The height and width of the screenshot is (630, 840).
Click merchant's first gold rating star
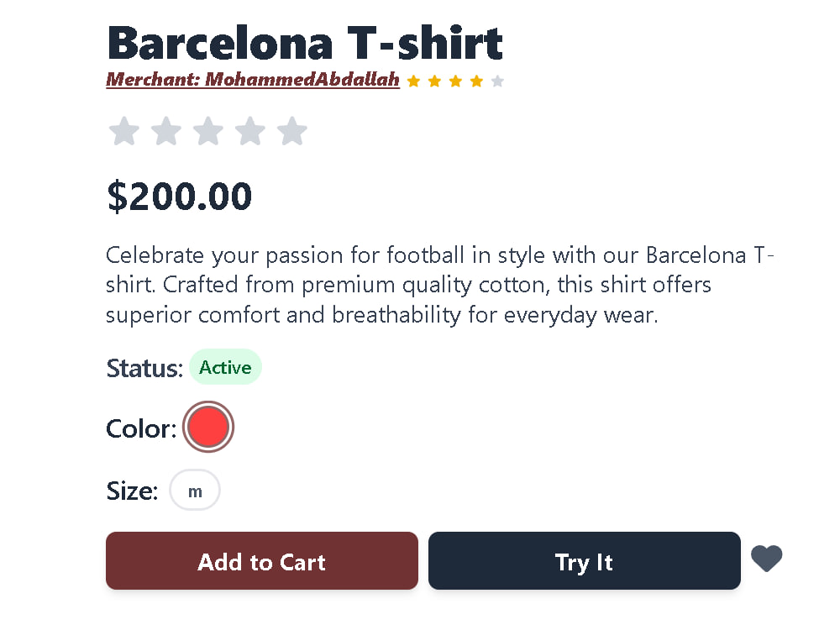[x=413, y=81]
